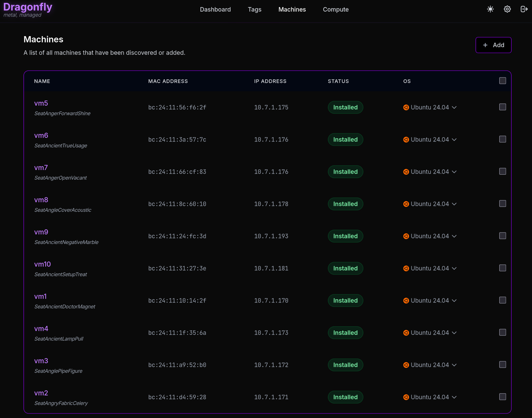532x418 pixels.
Task: Click the Ubuntu logo icon on the vm5 row
Action: [406, 107]
